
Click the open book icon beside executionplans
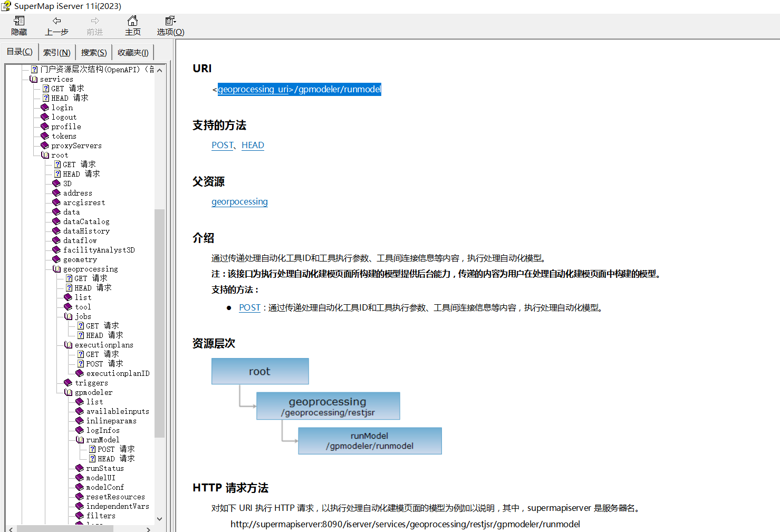[x=69, y=345]
